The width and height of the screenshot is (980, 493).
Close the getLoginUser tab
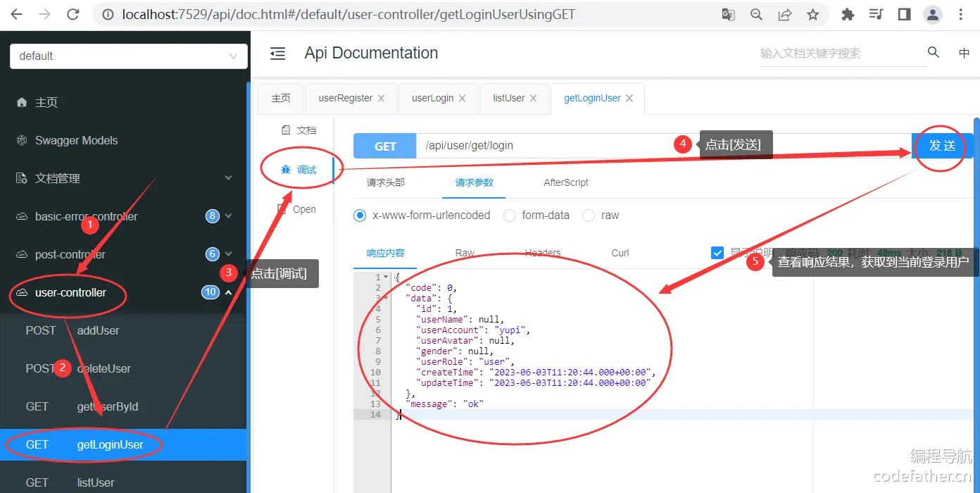(629, 99)
